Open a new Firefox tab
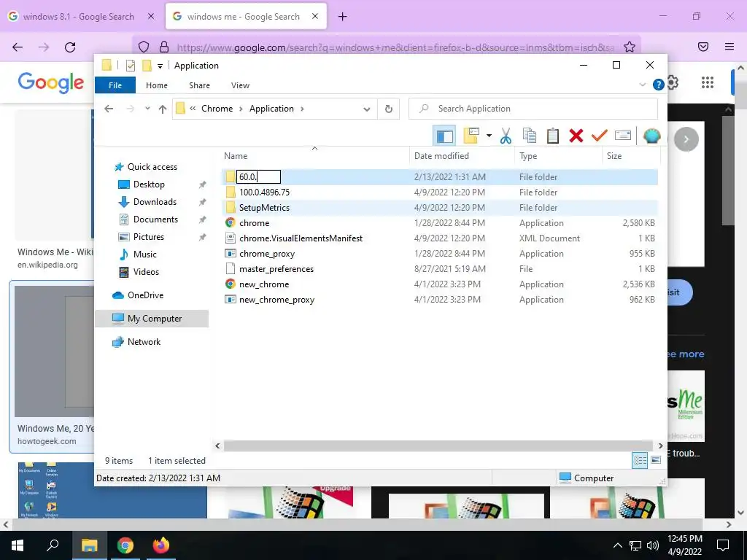Image resolution: width=747 pixels, height=560 pixels. 342,17
